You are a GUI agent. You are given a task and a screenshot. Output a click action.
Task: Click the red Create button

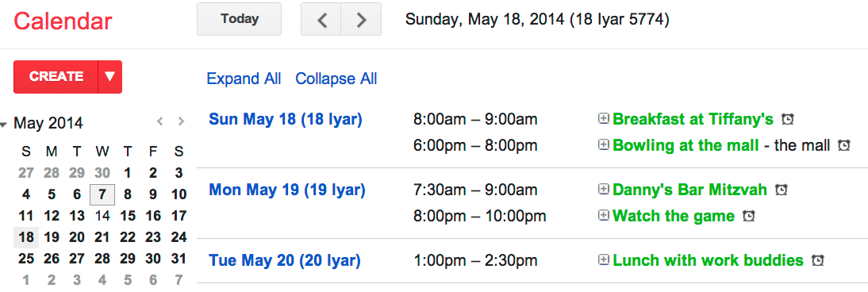click(56, 76)
